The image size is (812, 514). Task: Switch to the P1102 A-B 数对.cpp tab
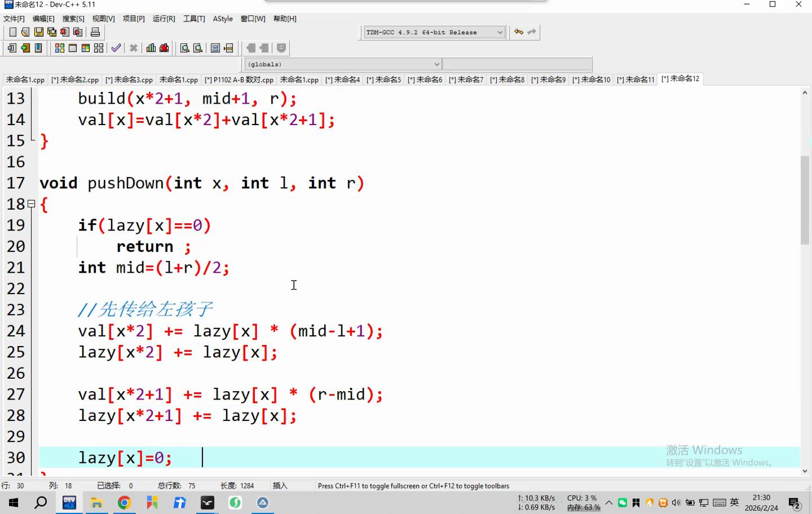coord(239,79)
